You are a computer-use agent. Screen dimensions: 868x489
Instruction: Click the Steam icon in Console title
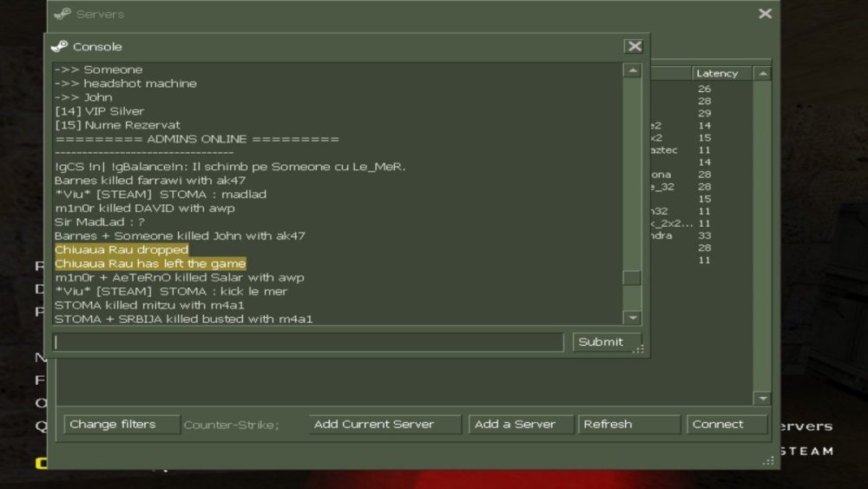[x=59, y=47]
